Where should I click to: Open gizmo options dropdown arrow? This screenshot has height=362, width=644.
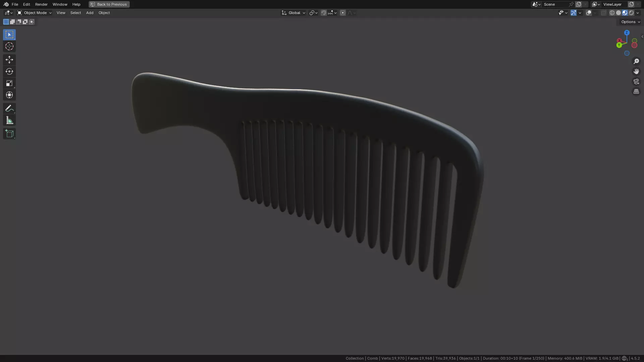(580, 13)
